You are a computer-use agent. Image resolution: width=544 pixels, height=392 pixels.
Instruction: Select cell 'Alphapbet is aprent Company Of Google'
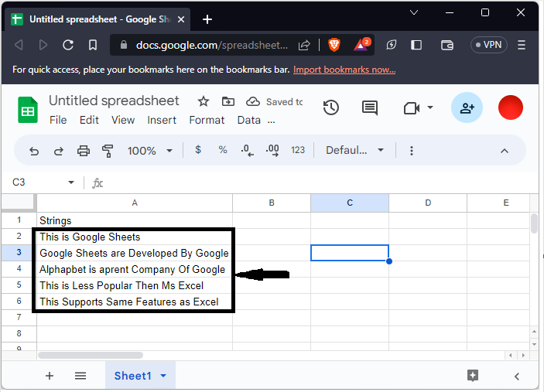tap(135, 269)
